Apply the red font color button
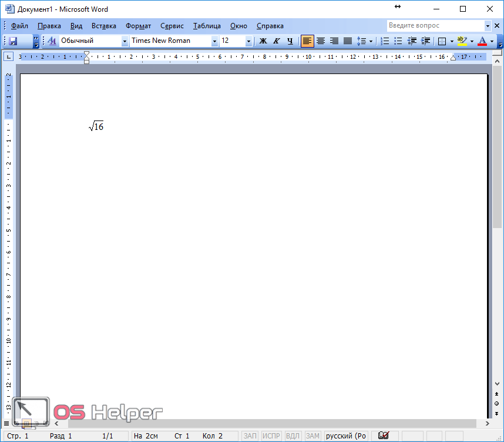The width and height of the screenshot is (504, 442). 482,41
